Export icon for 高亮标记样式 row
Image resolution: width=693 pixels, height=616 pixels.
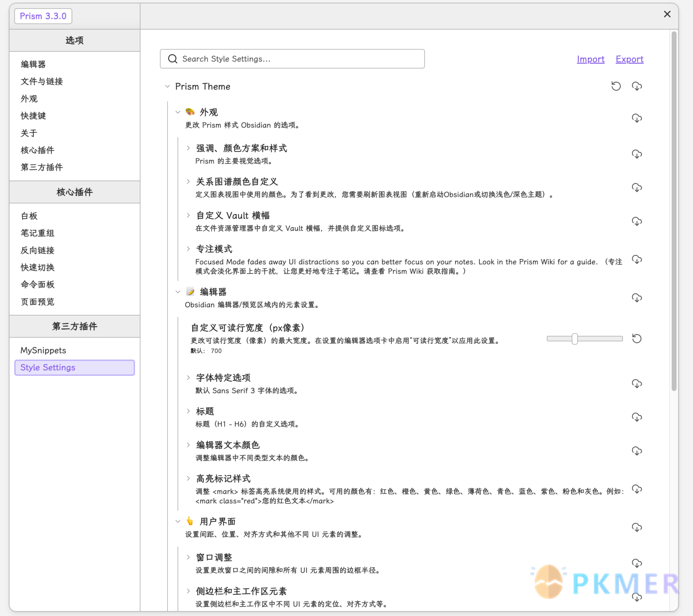tap(637, 489)
